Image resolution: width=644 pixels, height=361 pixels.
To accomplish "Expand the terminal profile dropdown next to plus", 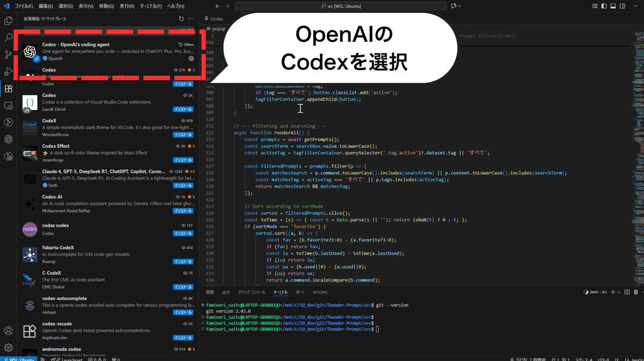I will [x=619, y=292].
